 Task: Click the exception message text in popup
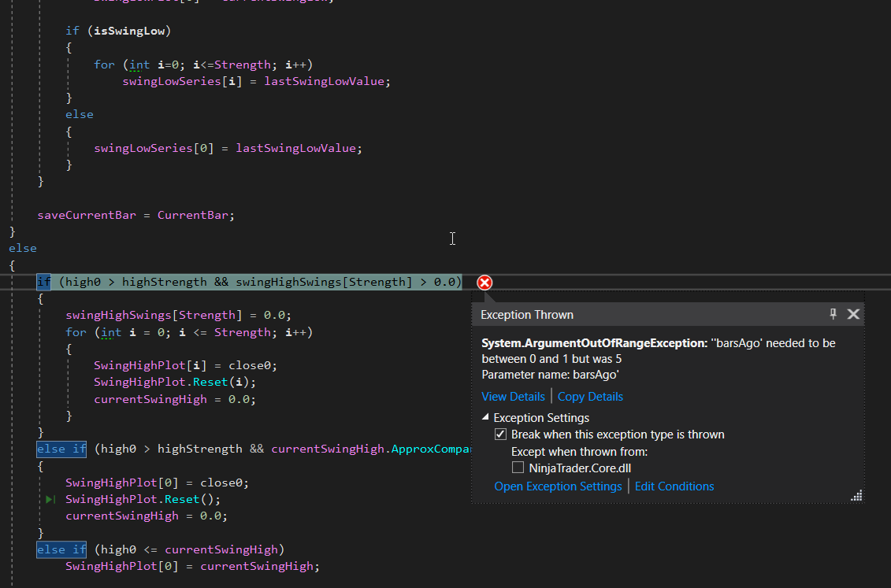point(658,359)
